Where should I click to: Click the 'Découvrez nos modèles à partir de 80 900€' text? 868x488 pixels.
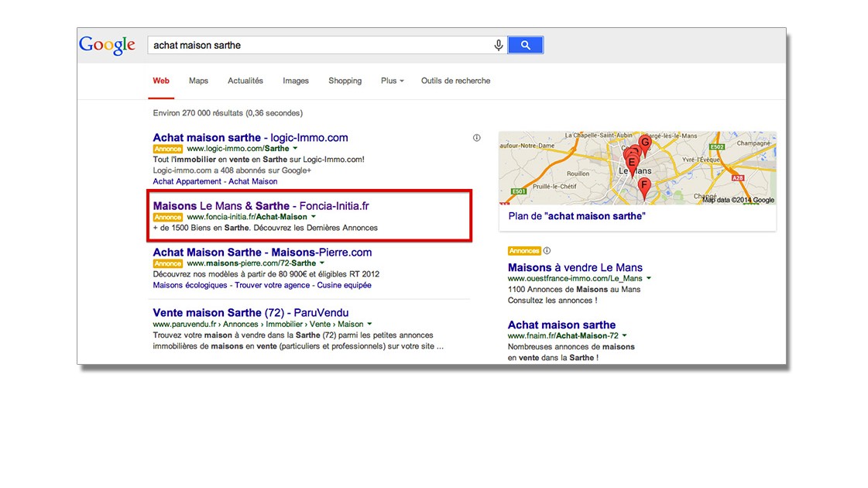pos(266,274)
